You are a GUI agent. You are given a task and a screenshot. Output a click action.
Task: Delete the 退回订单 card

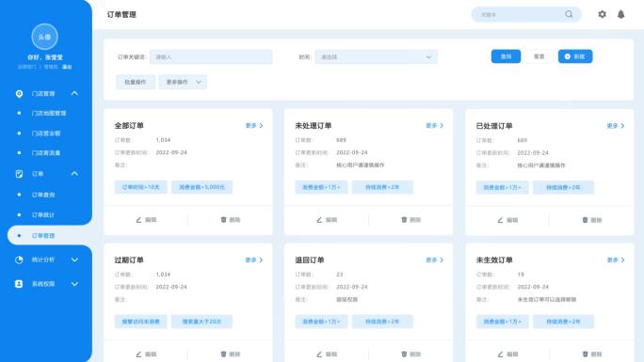click(411, 354)
